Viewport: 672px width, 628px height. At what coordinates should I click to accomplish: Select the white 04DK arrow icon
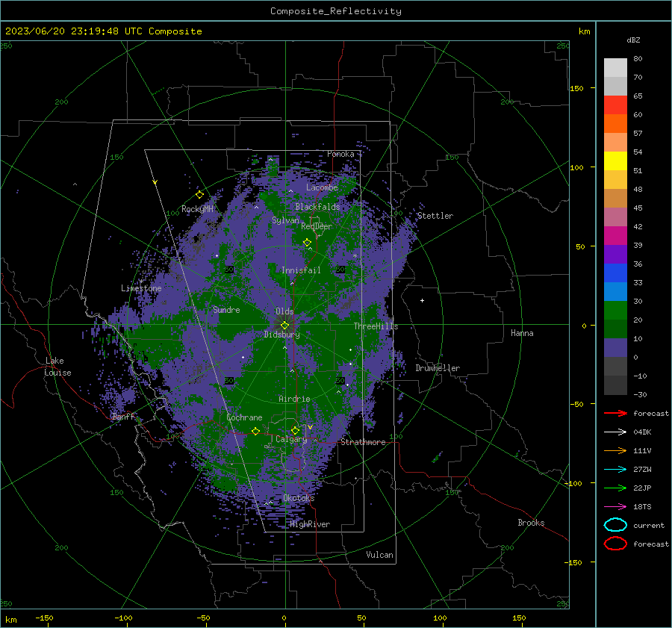(x=615, y=432)
